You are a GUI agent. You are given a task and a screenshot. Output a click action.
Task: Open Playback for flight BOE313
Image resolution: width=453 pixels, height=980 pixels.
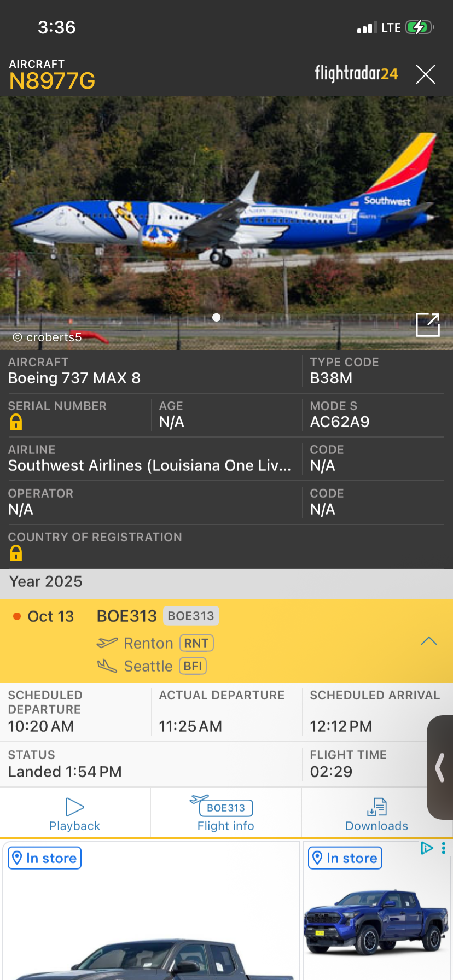pyautogui.click(x=75, y=814)
